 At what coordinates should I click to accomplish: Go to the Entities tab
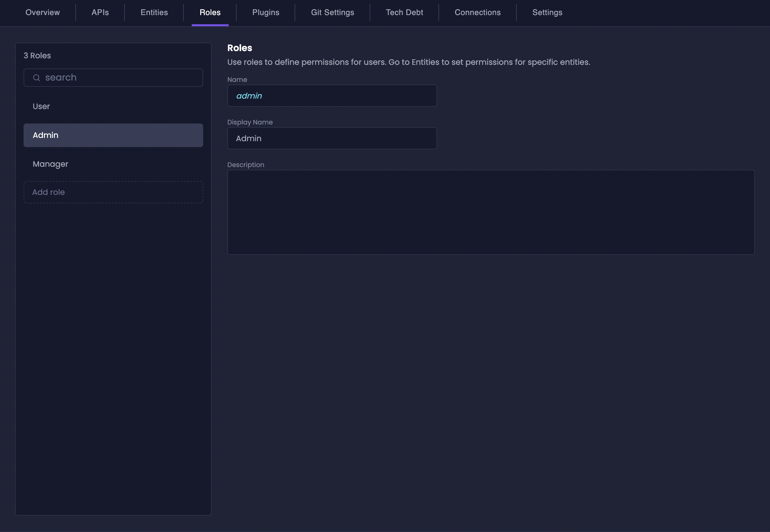154,12
